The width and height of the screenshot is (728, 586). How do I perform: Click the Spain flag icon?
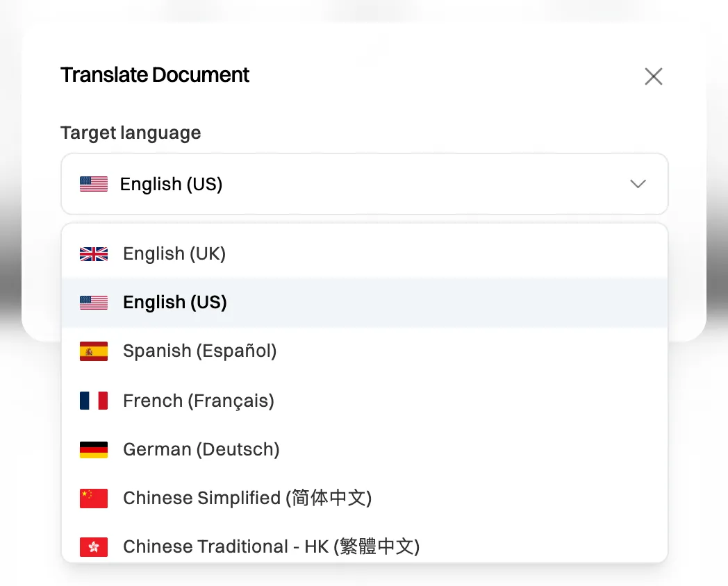click(x=94, y=351)
